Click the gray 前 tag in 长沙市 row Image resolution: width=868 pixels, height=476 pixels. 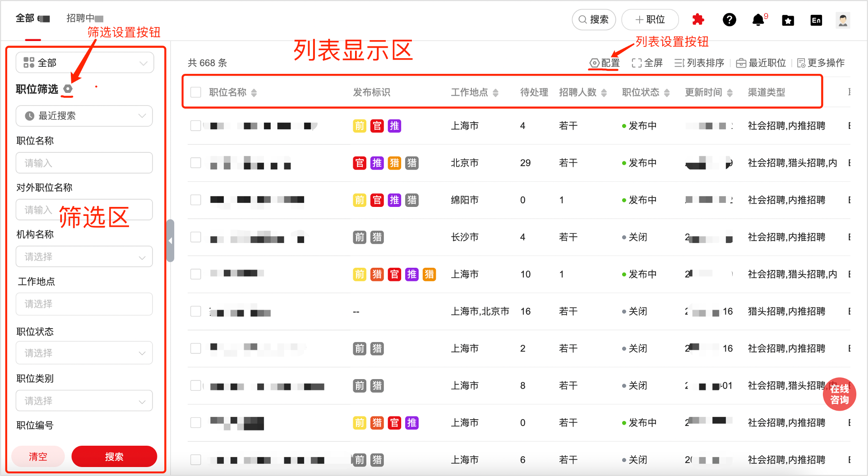click(x=360, y=237)
